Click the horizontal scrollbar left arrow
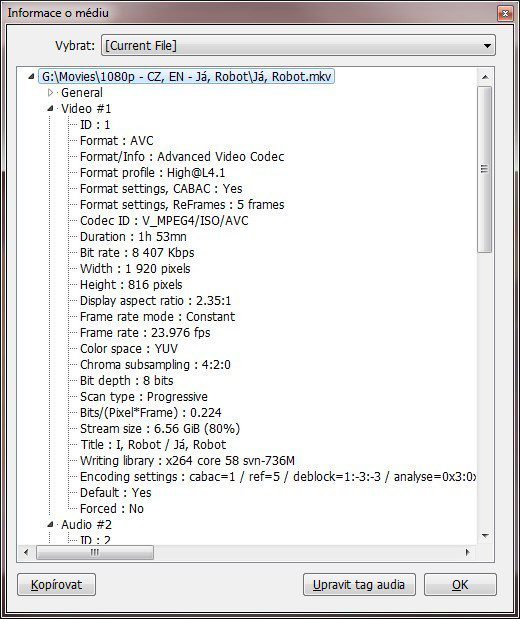Viewport: 520px width, 619px height. (26, 552)
